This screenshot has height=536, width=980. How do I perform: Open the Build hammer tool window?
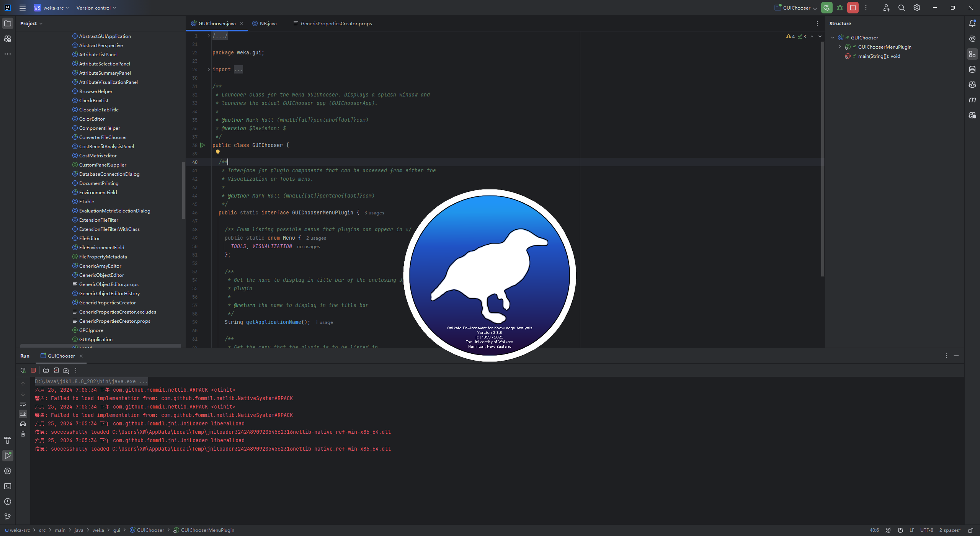click(8, 440)
